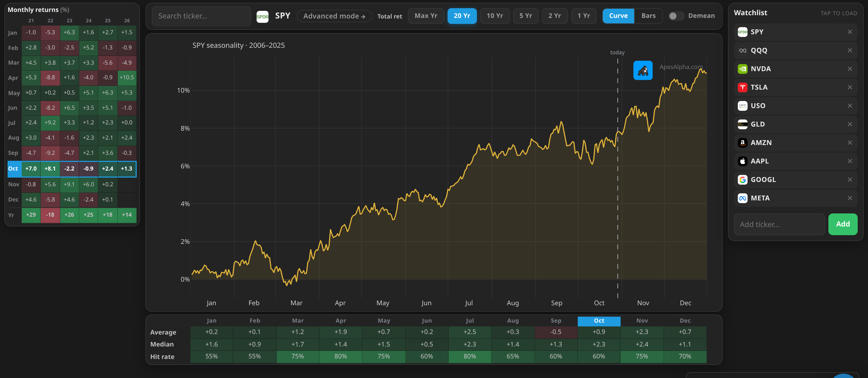
Task: Click the META logo icon in watchlist
Action: coord(742,198)
